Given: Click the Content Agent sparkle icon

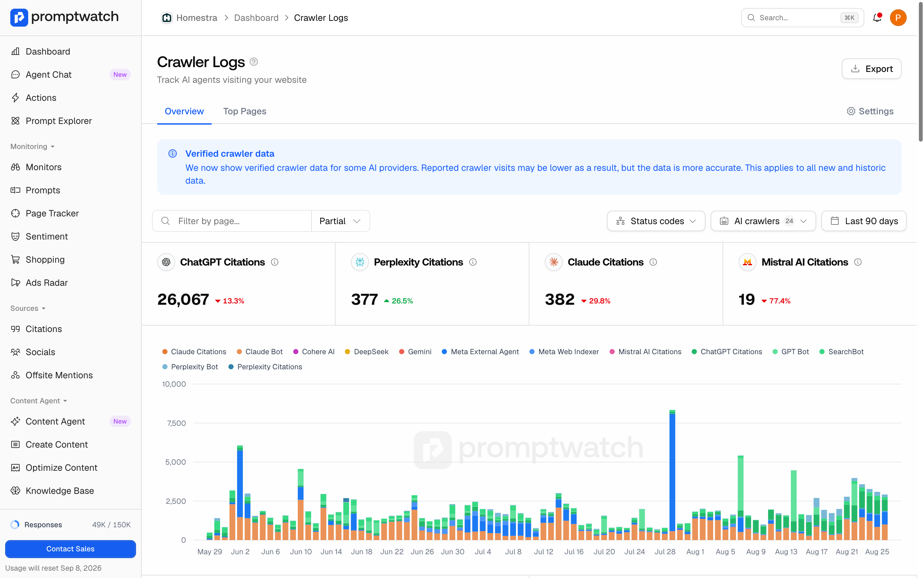Looking at the screenshot, I should click(15, 421).
